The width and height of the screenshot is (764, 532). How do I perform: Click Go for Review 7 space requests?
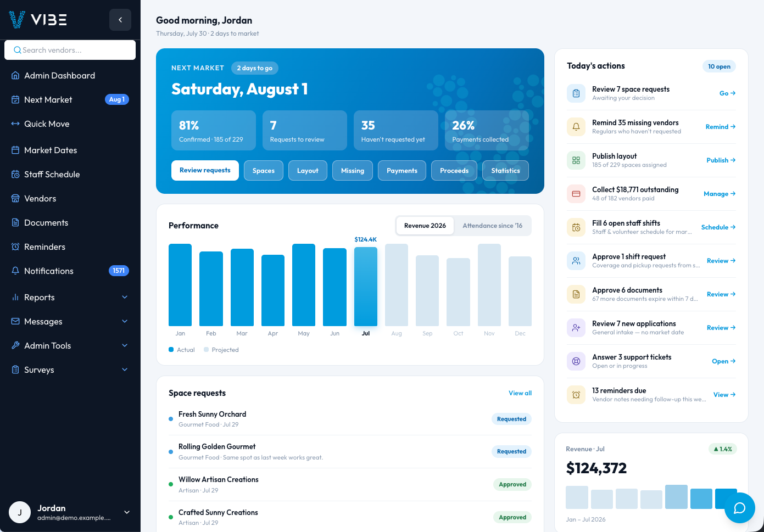point(727,93)
